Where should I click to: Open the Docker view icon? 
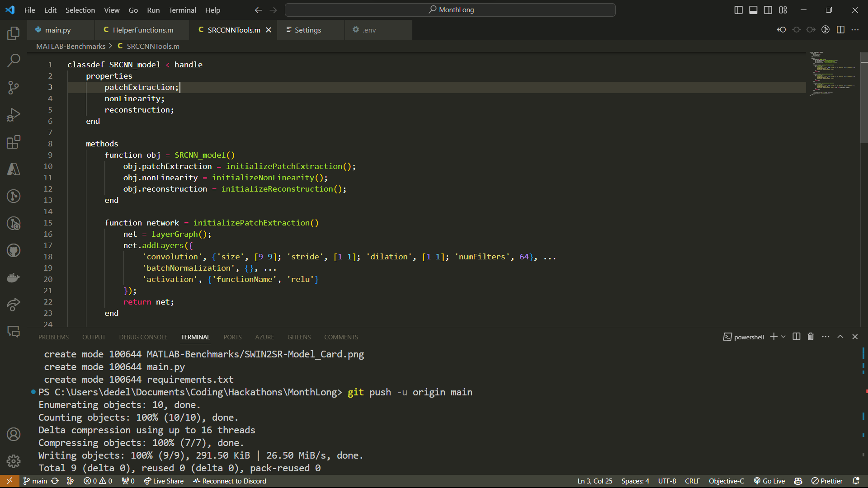pyautogui.click(x=14, y=277)
